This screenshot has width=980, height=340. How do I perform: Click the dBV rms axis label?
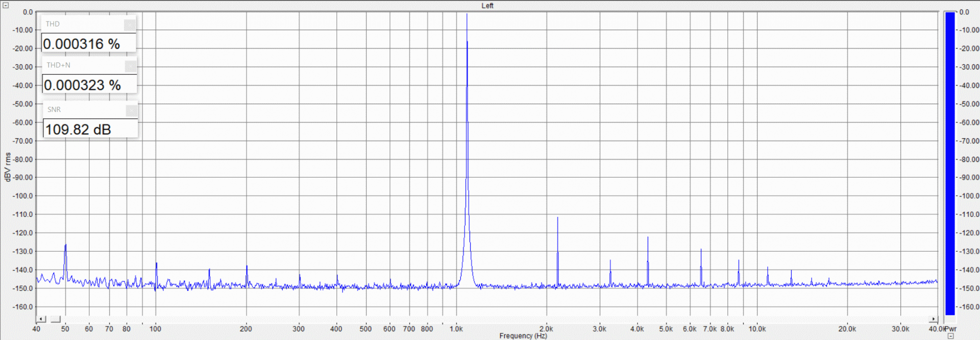click(x=7, y=167)
